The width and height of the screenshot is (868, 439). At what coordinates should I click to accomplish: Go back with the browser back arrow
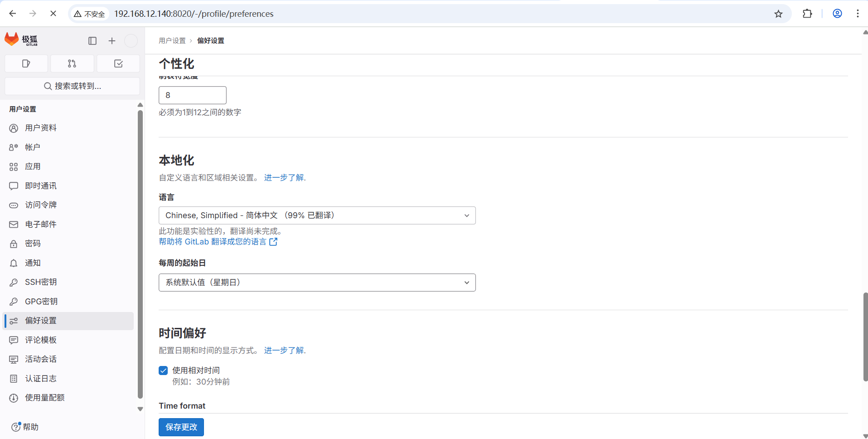(x=13, y=14)
